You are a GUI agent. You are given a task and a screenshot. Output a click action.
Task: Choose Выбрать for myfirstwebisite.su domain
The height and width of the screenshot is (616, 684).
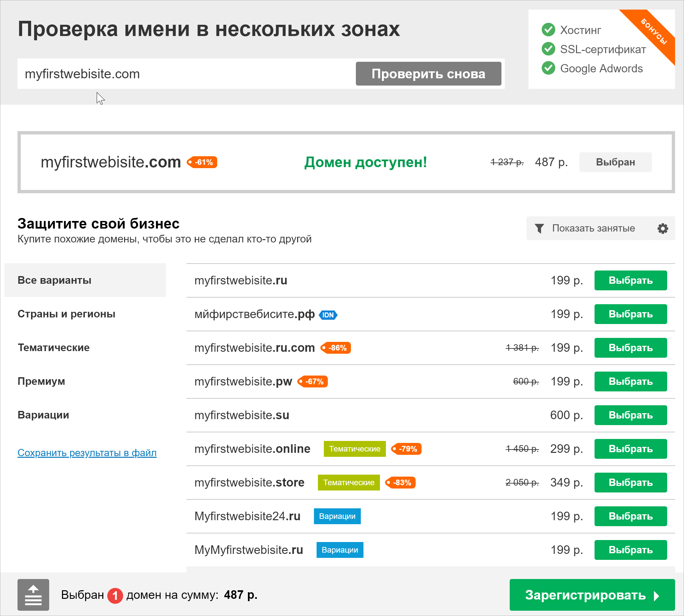630,415
